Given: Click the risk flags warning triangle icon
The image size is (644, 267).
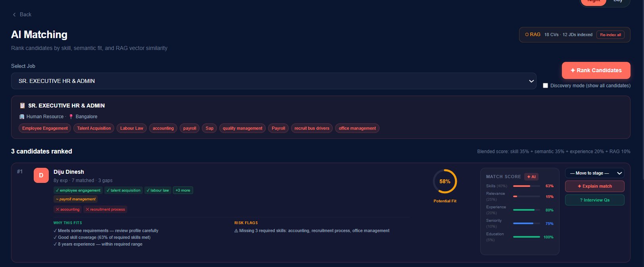Looking at the screenshot, I should pyautogui.click(x=236, y=231).
